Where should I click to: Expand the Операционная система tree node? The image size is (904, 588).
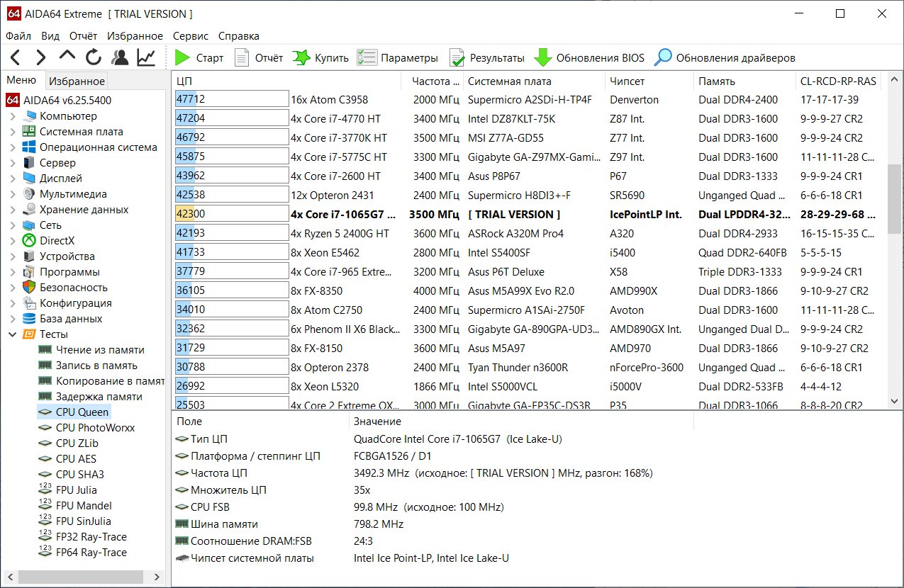pos(13,147)
